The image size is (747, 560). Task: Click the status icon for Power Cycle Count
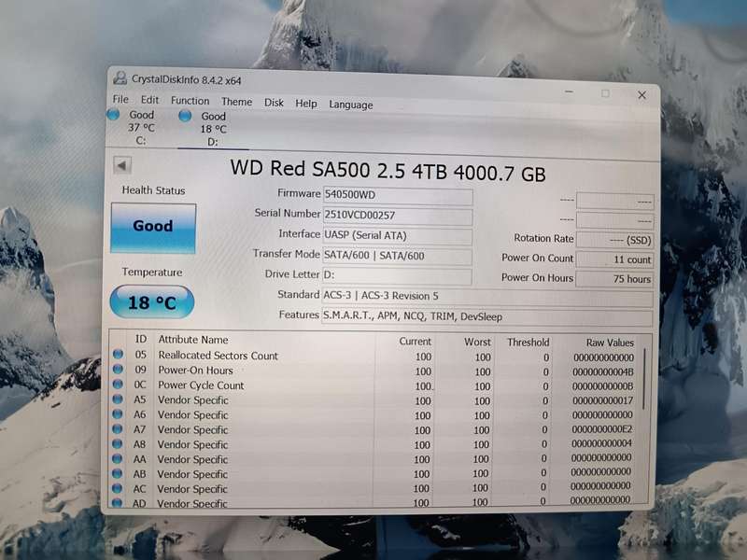118,384
